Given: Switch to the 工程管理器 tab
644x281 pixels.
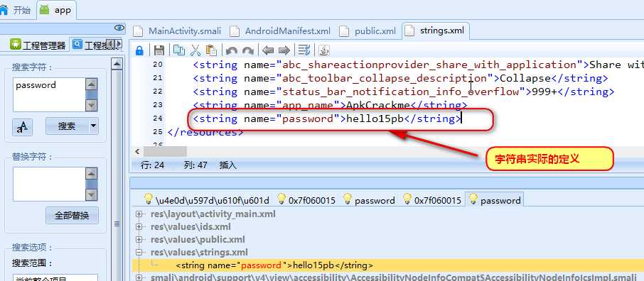Looking at the screenshot, I should coord(38,45).
